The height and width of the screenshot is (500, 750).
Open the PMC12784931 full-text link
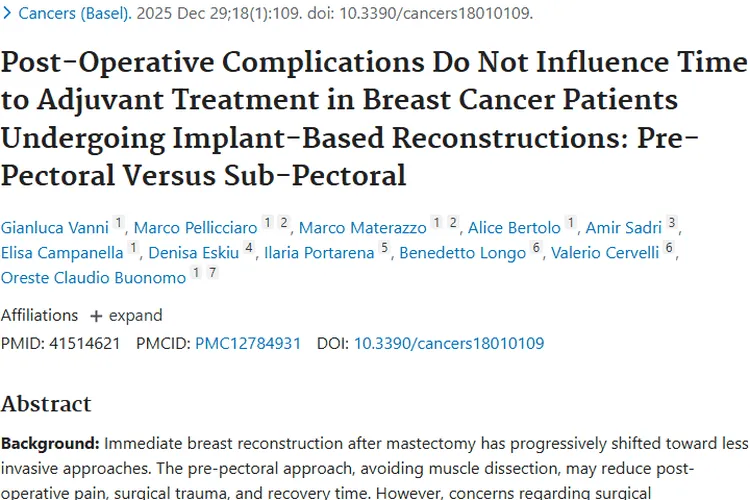(x=248, y=344)
